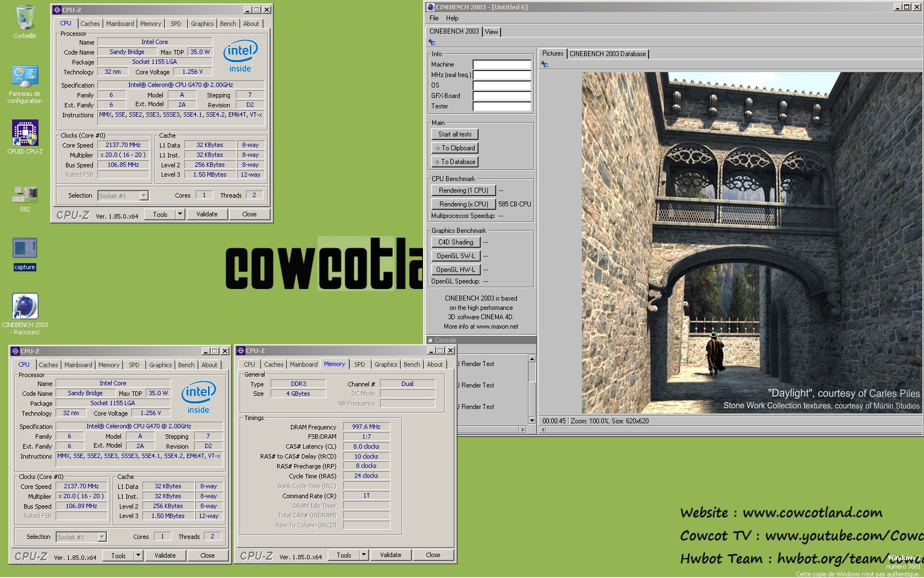Click the Machine input field
This screenshot has height=578, width=924.
pyautogui.click(x=502, y=64)
